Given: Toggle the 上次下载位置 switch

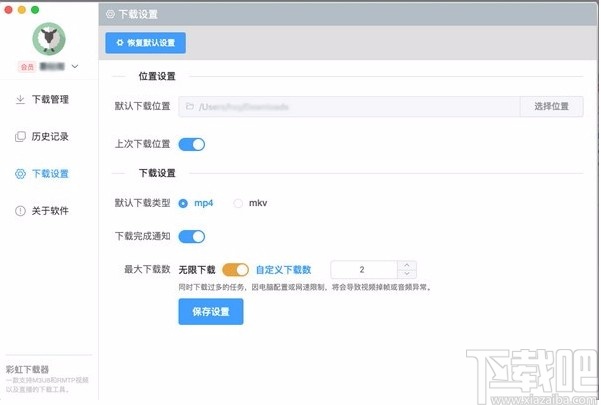Looking at the screenshot, I should pyautogui.click(x=192, y=144).
